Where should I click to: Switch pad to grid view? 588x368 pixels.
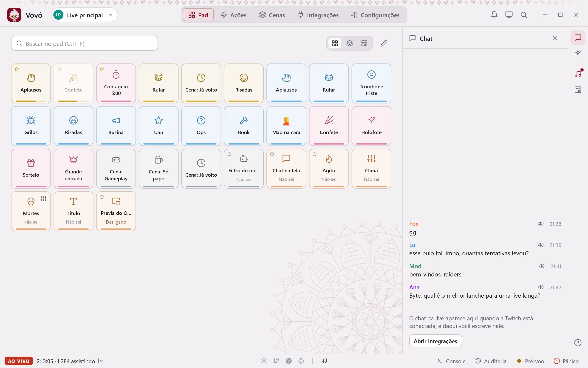click(x=335, y=43)
